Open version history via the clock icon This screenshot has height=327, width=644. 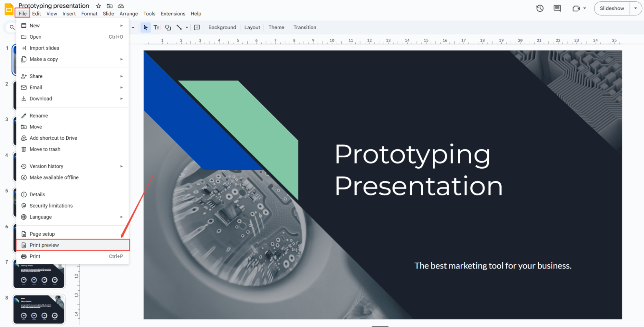(540, 8)
